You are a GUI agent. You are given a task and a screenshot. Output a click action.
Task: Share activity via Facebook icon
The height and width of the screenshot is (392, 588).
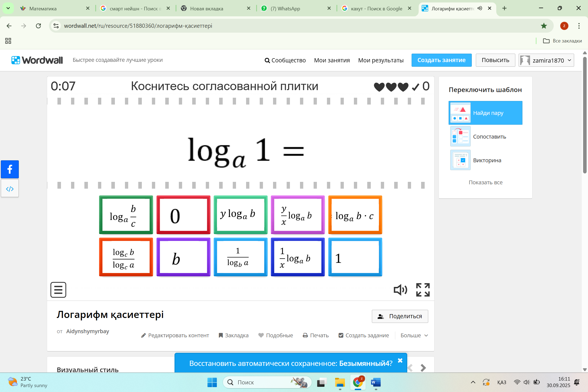10,169
